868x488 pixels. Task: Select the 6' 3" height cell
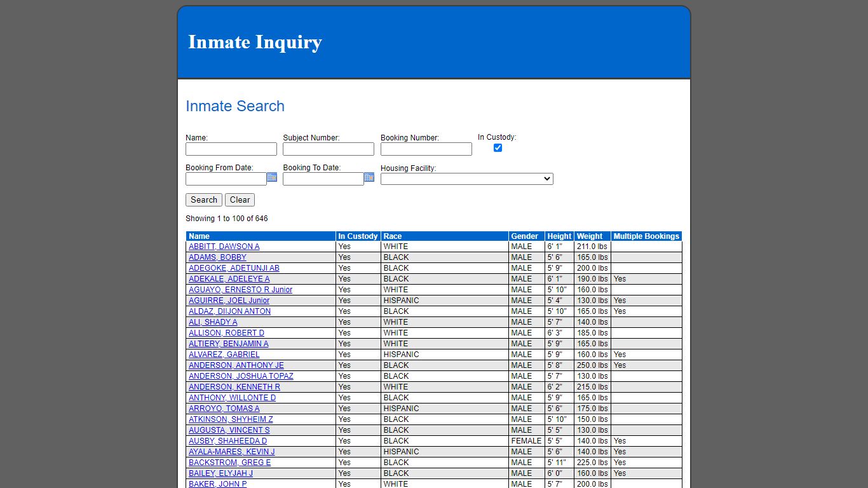click(x=559, y=333)
